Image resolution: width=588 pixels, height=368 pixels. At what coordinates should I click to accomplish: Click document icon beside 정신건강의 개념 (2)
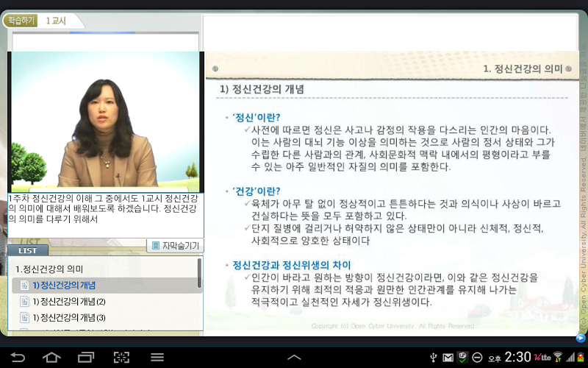tap(25, 302)
